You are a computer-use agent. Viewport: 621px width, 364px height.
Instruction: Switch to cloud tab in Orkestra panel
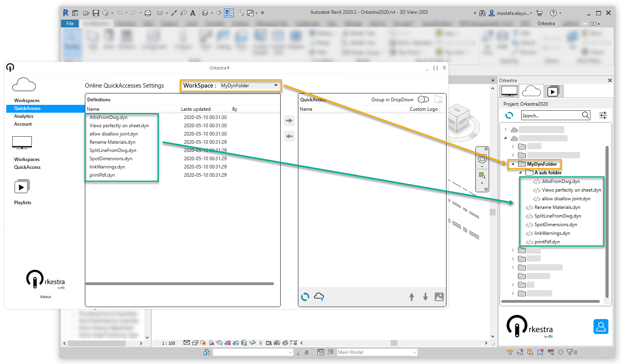pos(531,91)
